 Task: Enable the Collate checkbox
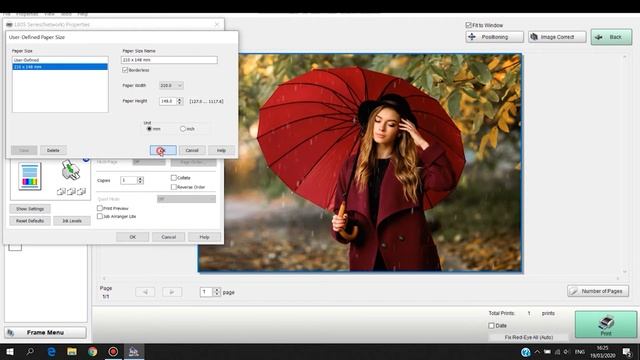point(174,178)
